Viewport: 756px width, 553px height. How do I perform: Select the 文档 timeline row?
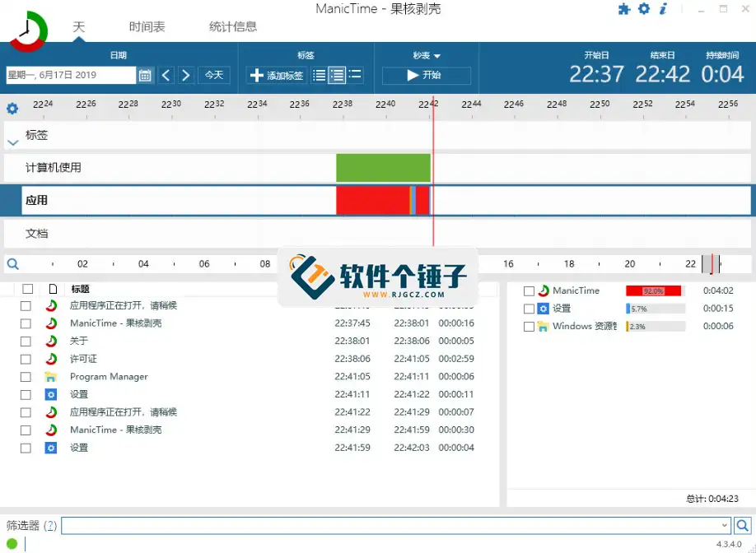[378, 234]
